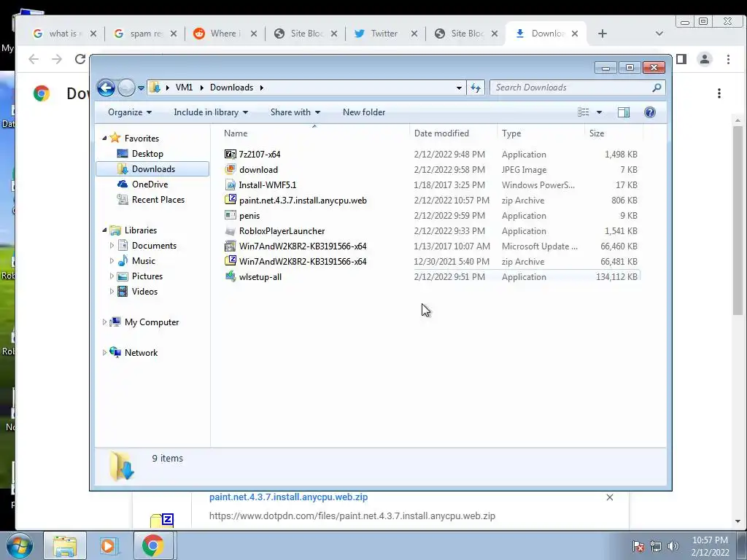Open Include in library menu
Image resolution: width=747 pixels, height=560 pixels.
tap(211, 112)
